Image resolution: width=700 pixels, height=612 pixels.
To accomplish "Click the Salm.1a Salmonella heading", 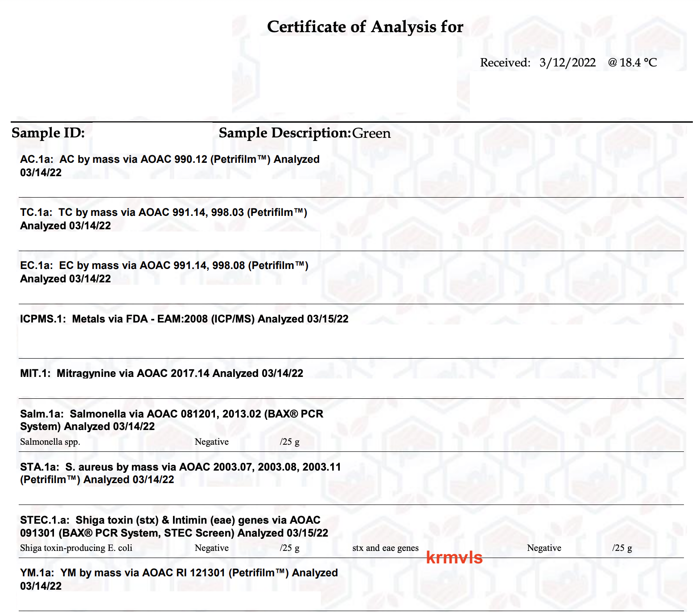I will 172,420.
